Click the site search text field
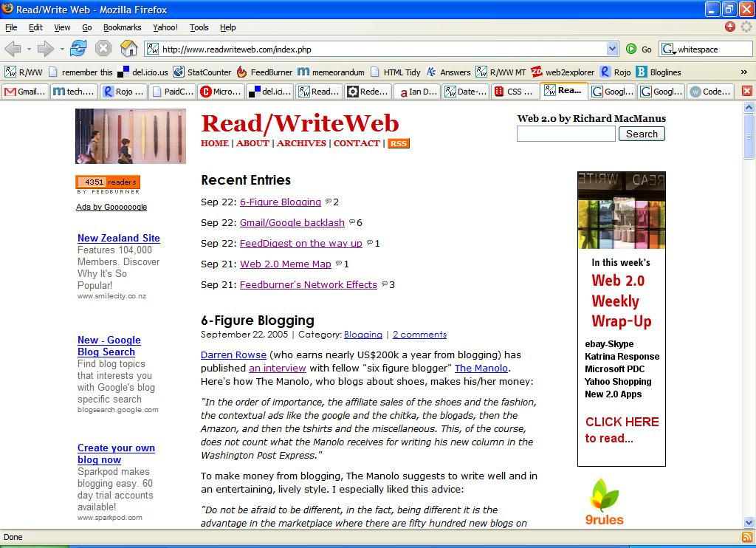Image resolution: width=756 pixels, height=548 pixels. [566, 134]
